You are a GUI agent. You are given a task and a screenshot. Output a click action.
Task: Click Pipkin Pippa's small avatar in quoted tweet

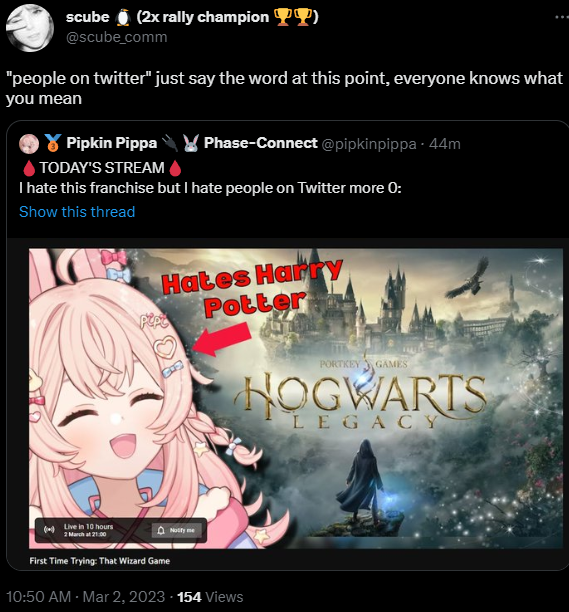[x=29, y=144]
